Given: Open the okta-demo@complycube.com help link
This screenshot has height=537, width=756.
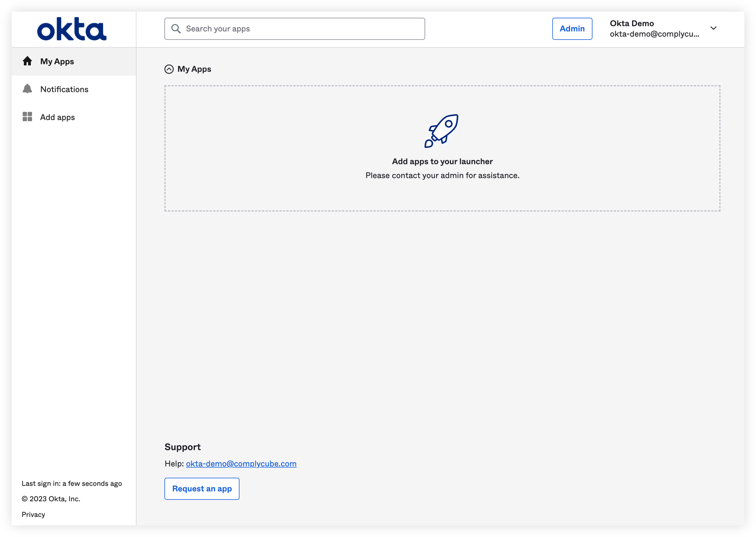Looking at the screenshot, I should [241, 464].
